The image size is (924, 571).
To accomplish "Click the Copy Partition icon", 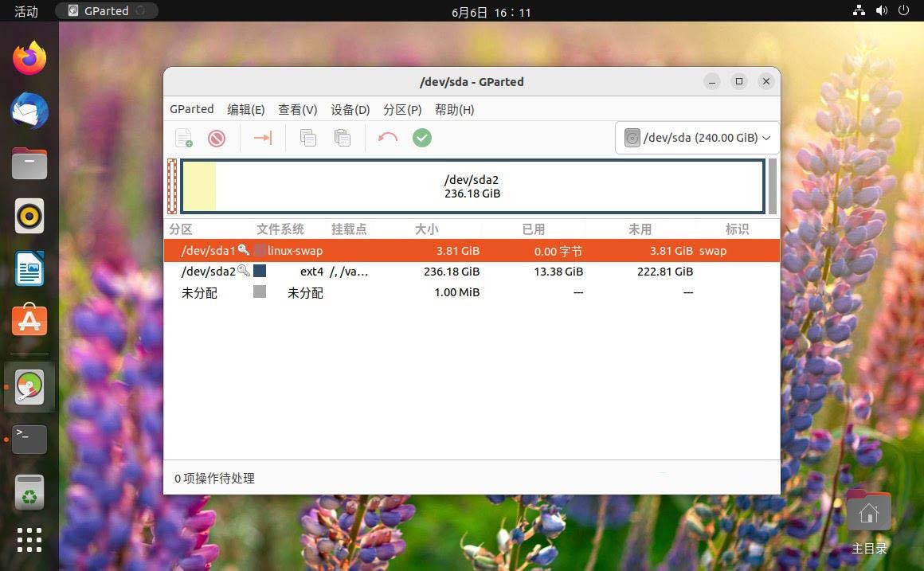I will tap(307, 138).
